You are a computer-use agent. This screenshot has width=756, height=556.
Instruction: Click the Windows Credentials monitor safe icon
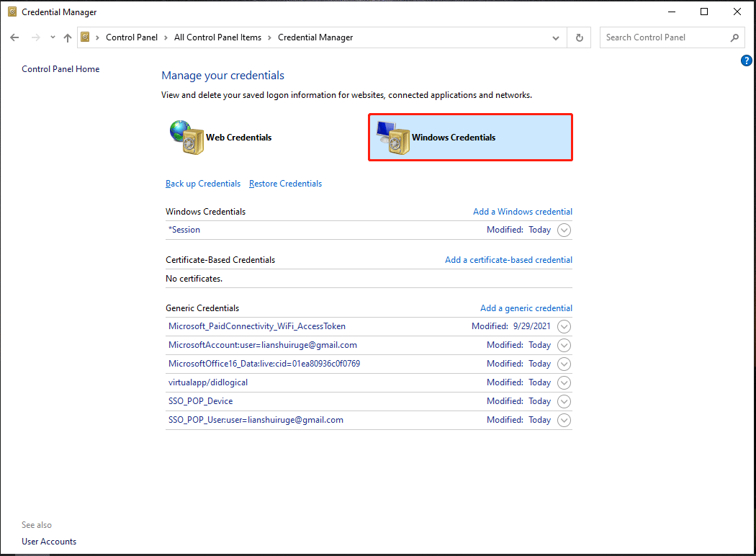point(393,138)
